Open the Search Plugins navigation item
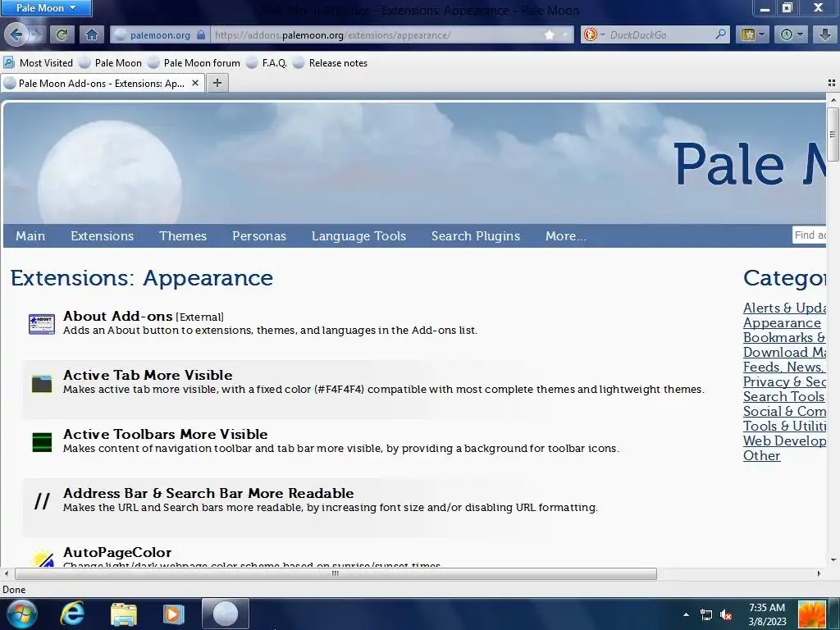 pyautogui.click(x=476, y=235)
